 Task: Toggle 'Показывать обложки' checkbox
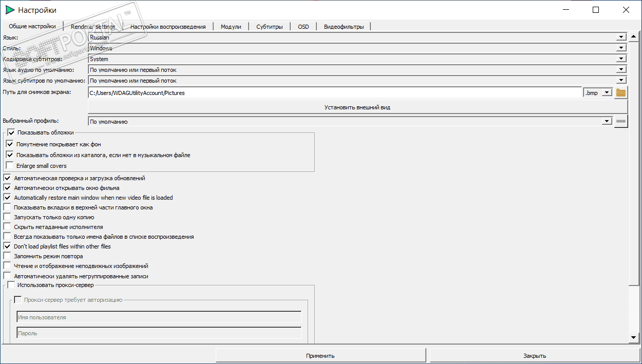pos(11,132)
